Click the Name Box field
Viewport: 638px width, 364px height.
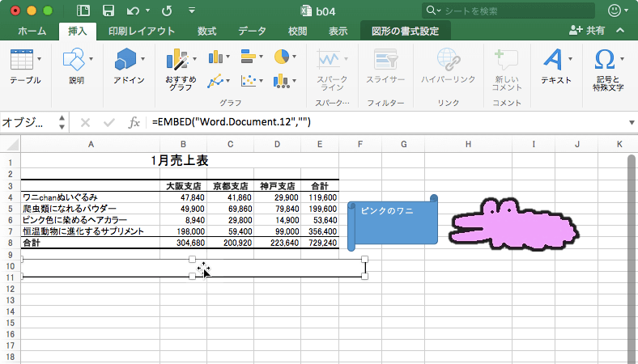coord(28,122)
